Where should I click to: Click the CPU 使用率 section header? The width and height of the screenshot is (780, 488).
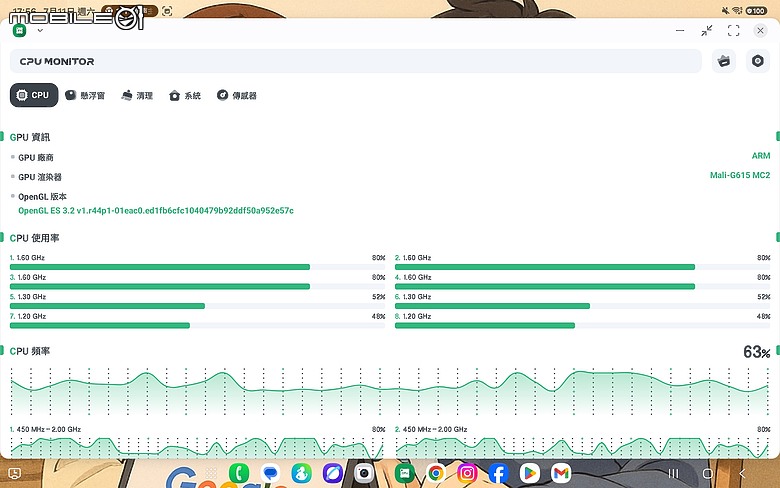tap(34, 238)
